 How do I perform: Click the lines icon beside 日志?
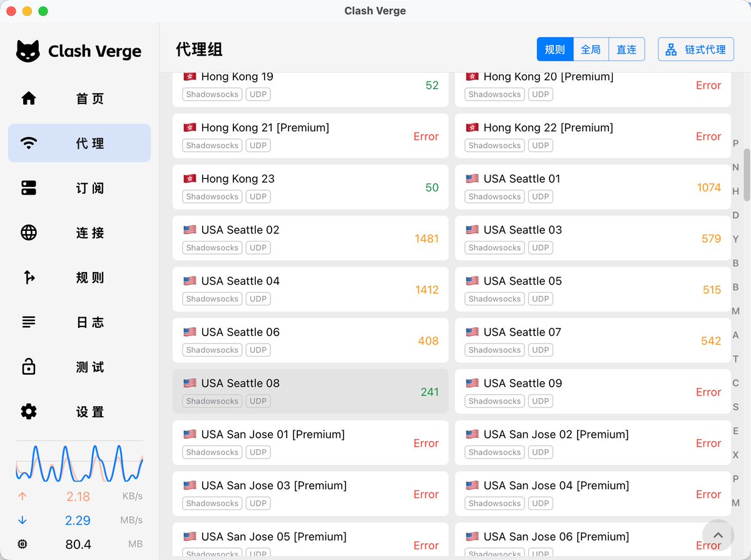pos(29,322)
